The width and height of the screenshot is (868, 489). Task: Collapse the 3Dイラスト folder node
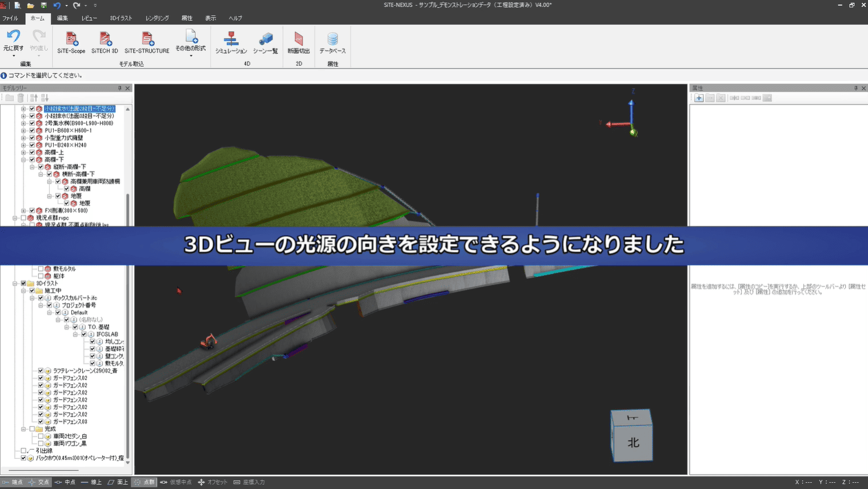tap(15, 283)
